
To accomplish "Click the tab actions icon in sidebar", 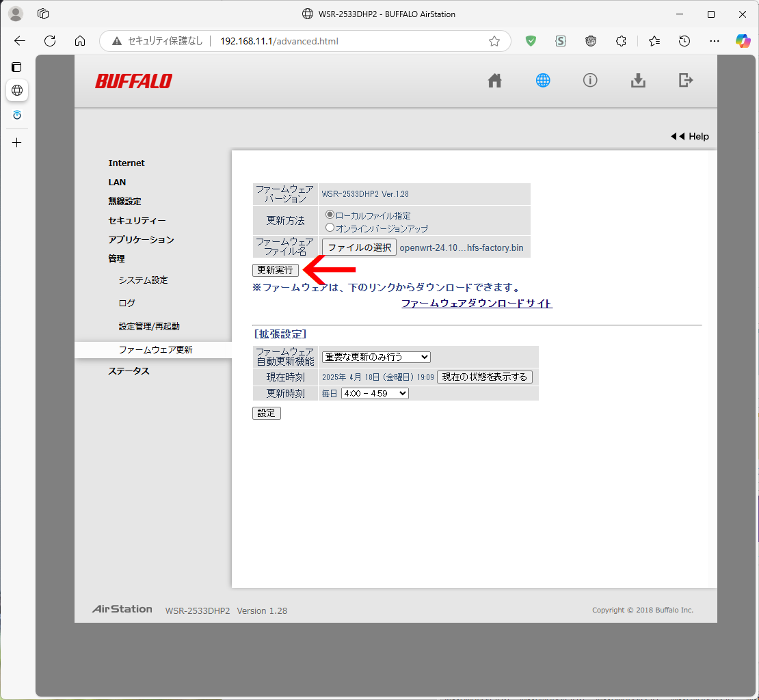I will pos(16,67).
